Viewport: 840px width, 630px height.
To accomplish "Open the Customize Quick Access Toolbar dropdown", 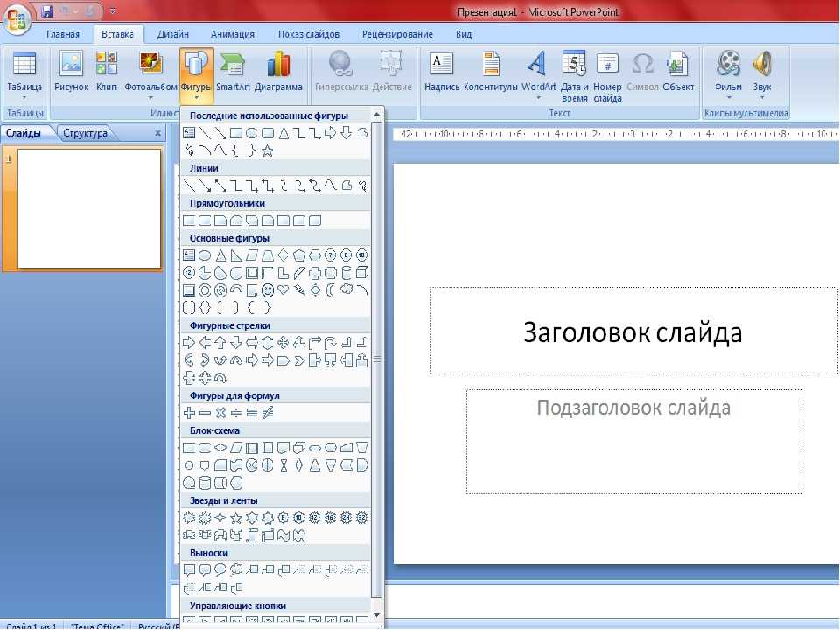I will [113, 10].
